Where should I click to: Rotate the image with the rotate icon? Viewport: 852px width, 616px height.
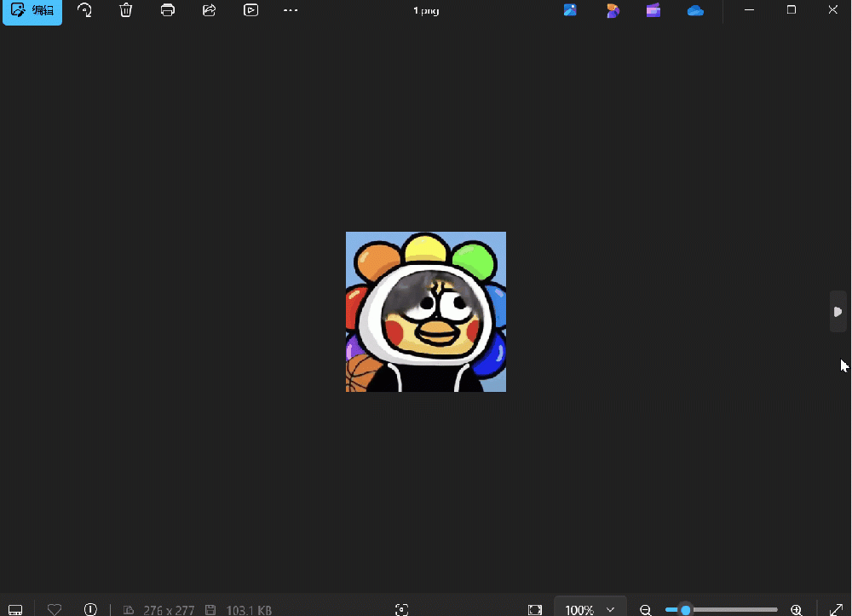84,10
